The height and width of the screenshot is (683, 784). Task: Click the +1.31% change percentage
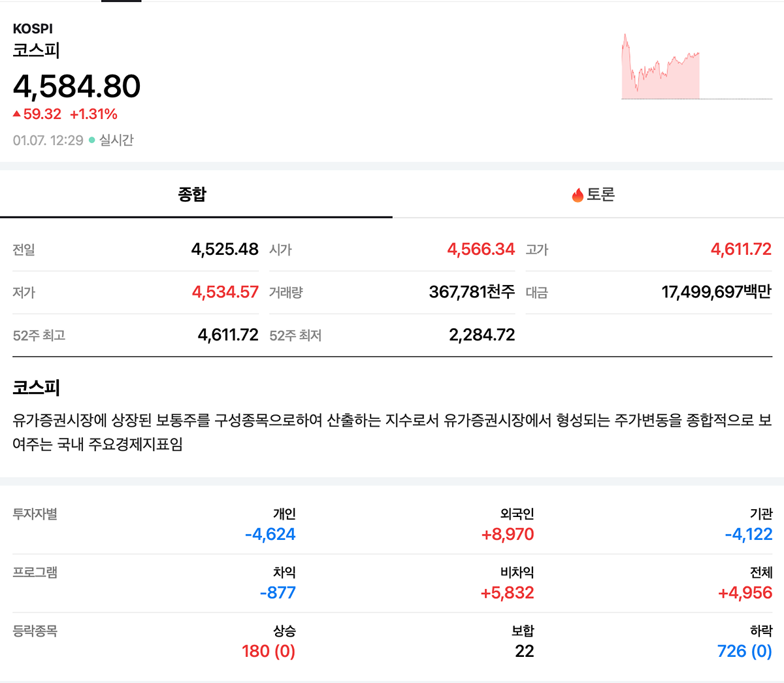93,114
